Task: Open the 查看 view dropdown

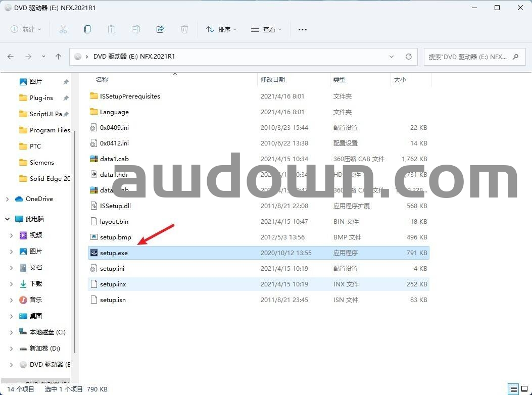Action: coord(266,30)
